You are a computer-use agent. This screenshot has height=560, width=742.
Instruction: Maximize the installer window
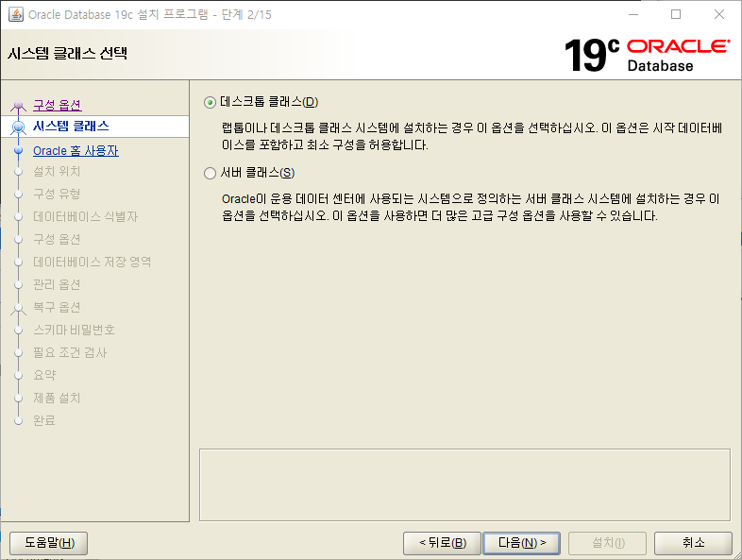tap(676, 14)
